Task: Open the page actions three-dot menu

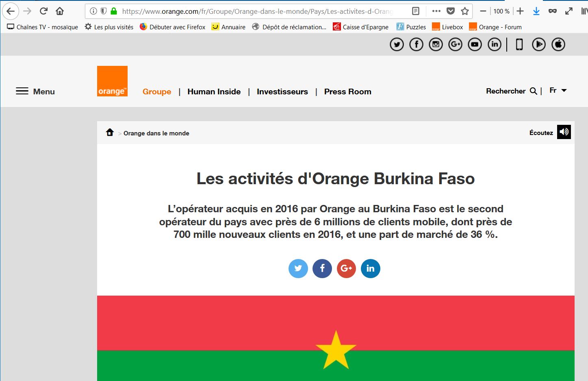Action: [x=436, y=11]
